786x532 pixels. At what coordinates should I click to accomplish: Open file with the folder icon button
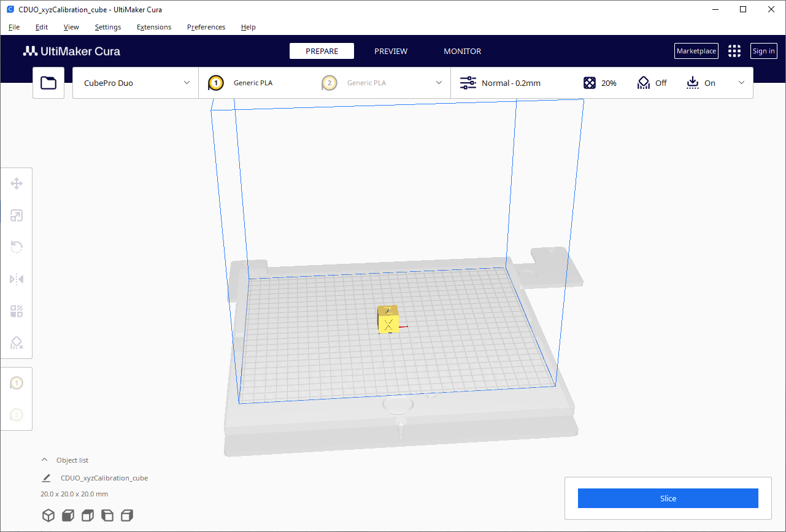(x=48, y=83)
